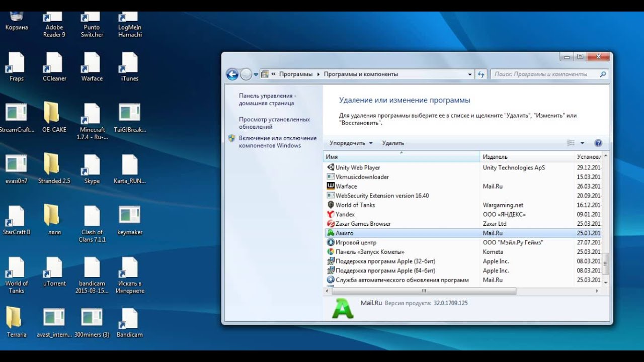Click the blue help question mark icon

[x=598, y=143]
